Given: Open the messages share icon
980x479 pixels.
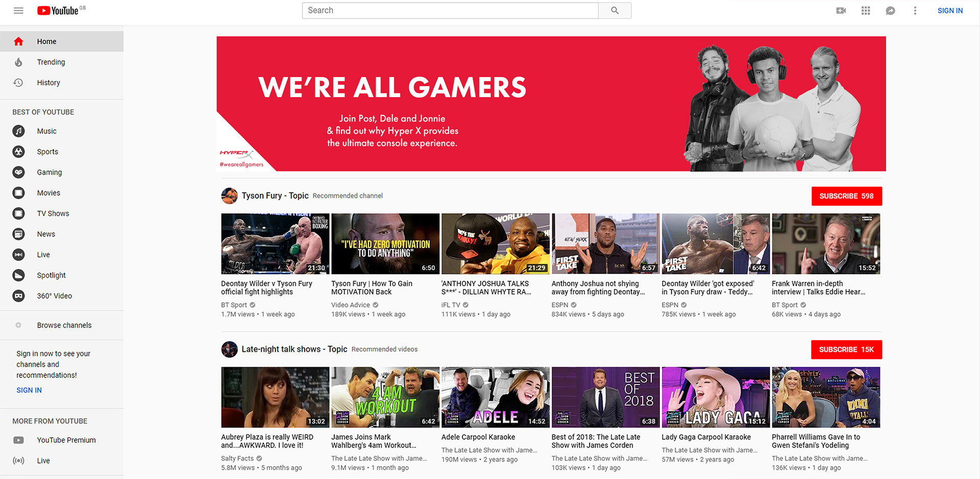Looking at the screenshot, I should click(x=890, y=10).
